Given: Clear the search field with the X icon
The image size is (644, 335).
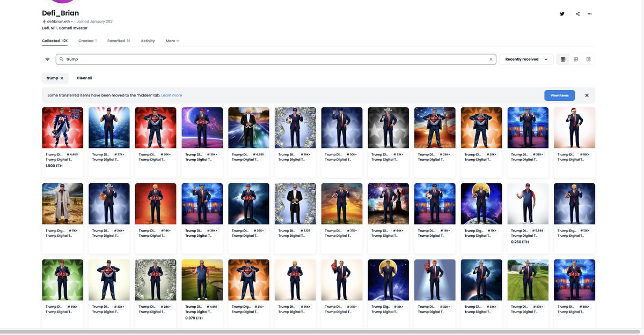Looking at the screenshot, I should 491,59.
